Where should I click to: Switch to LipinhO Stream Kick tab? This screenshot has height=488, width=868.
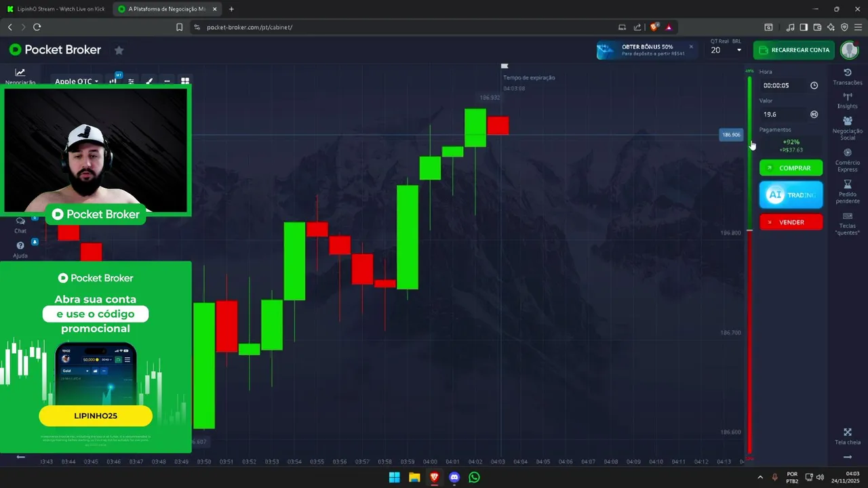coord(56,9)
